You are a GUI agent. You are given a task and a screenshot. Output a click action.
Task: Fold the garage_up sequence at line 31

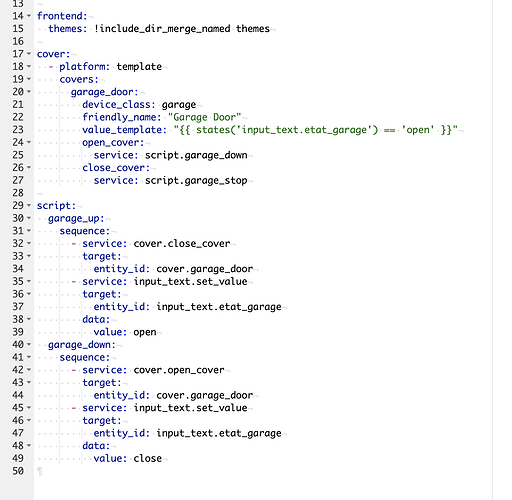click(29, 231)
